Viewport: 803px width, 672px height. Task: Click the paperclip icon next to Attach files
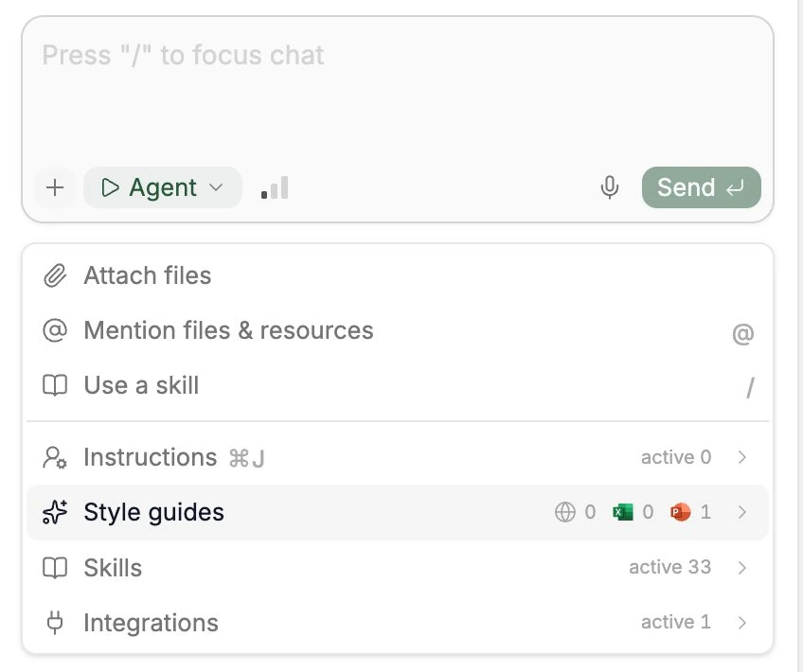pyautogui.click(x=55, y=275)
